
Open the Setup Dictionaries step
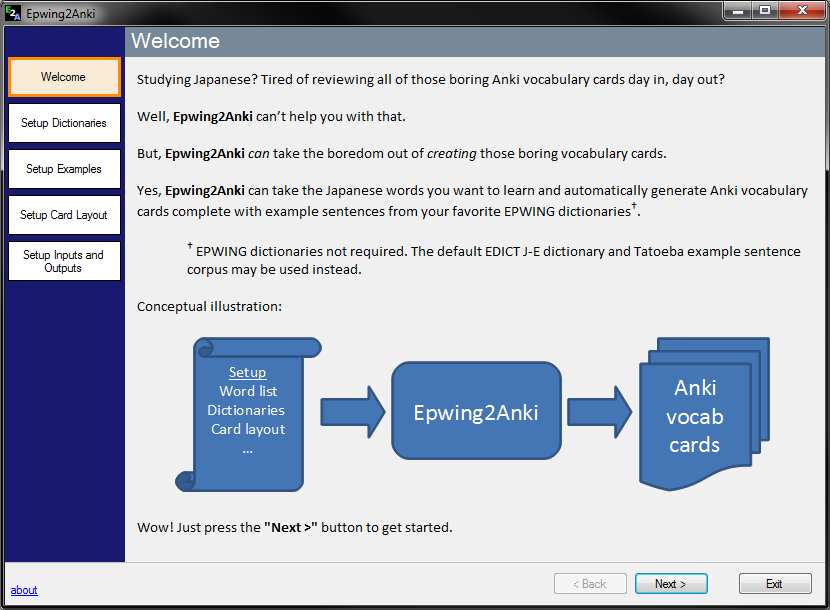click(64, 123)
